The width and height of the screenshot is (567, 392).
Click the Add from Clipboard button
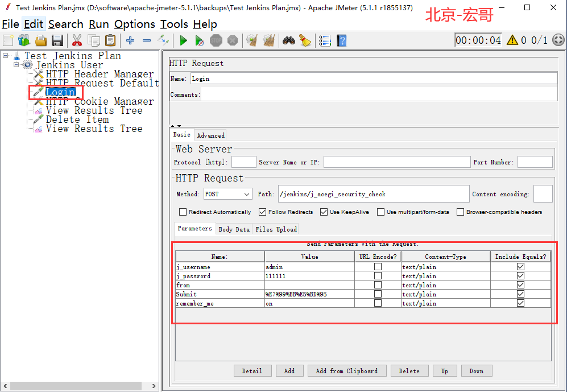[x=347, y=371]
